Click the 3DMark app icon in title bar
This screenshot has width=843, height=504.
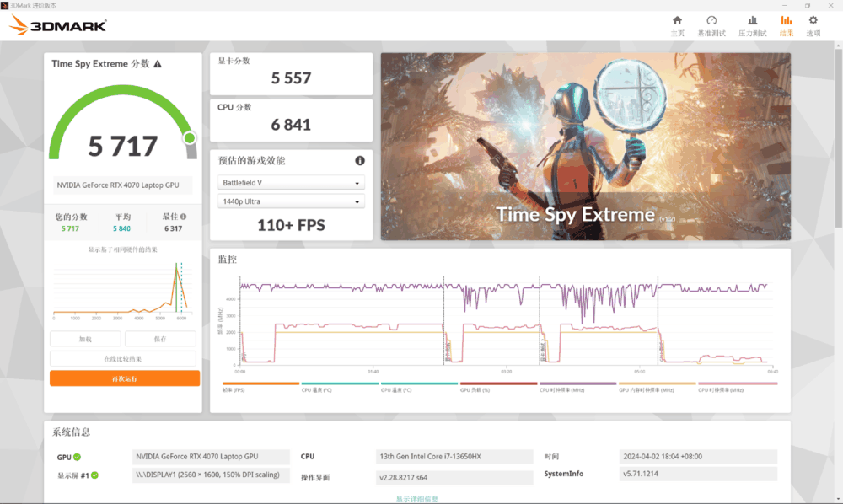pos(6,5)
